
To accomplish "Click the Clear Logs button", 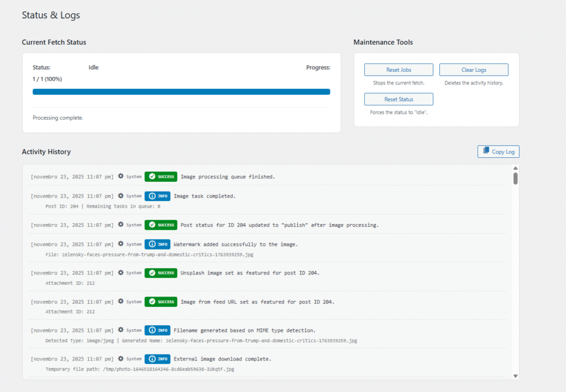I will [x=474, y=70].
